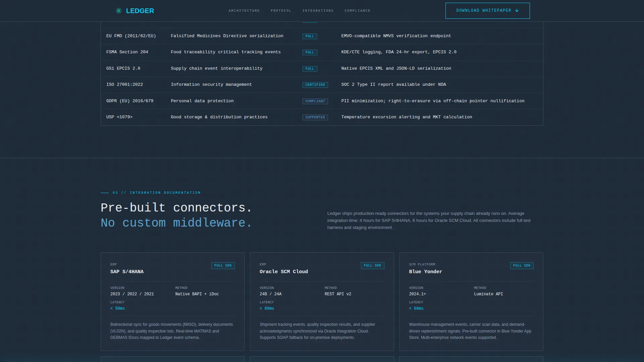Click the '< 50ms' latency value
644x362 pixels.
[117, 308]
